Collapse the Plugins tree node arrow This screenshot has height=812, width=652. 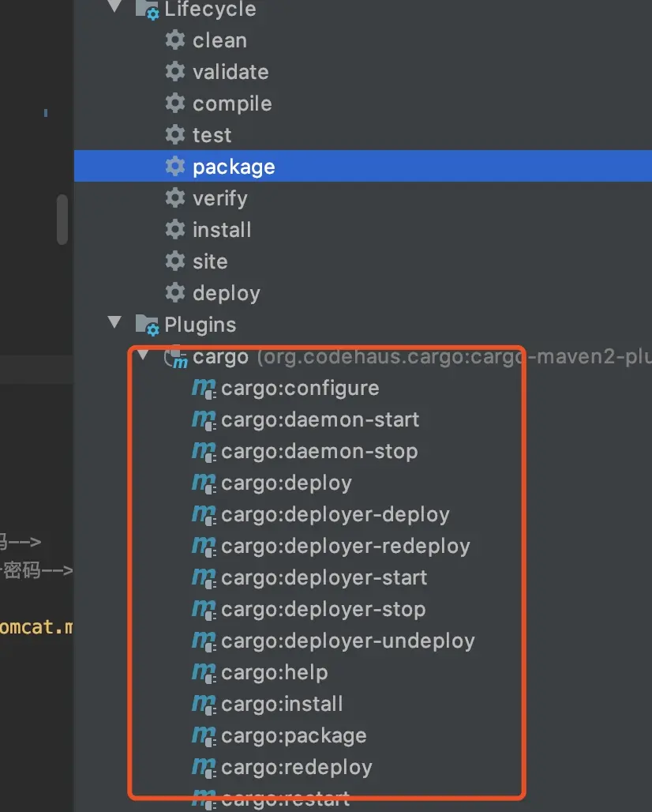tap(114, 322)
